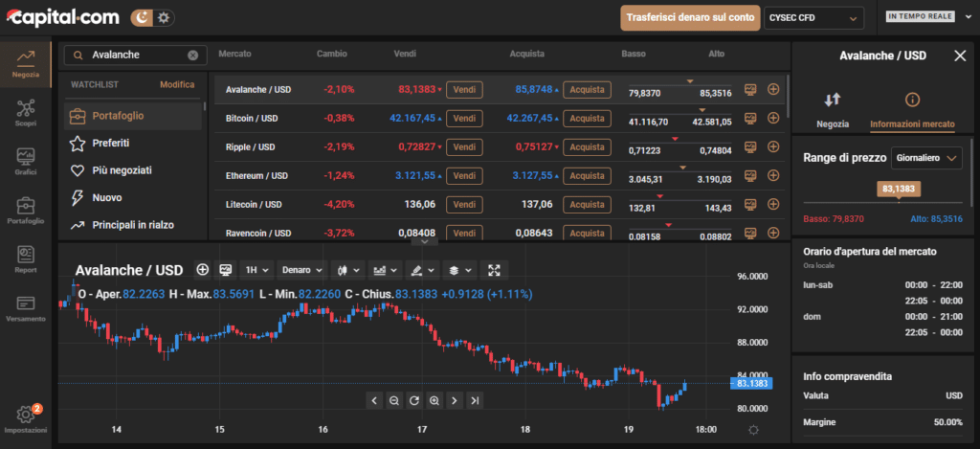Click Trasferisci denaro sul conto button

point(690,18)
